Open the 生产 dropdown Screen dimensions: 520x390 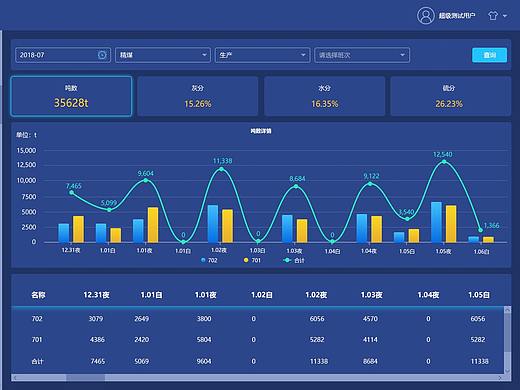tap(262, 55)
